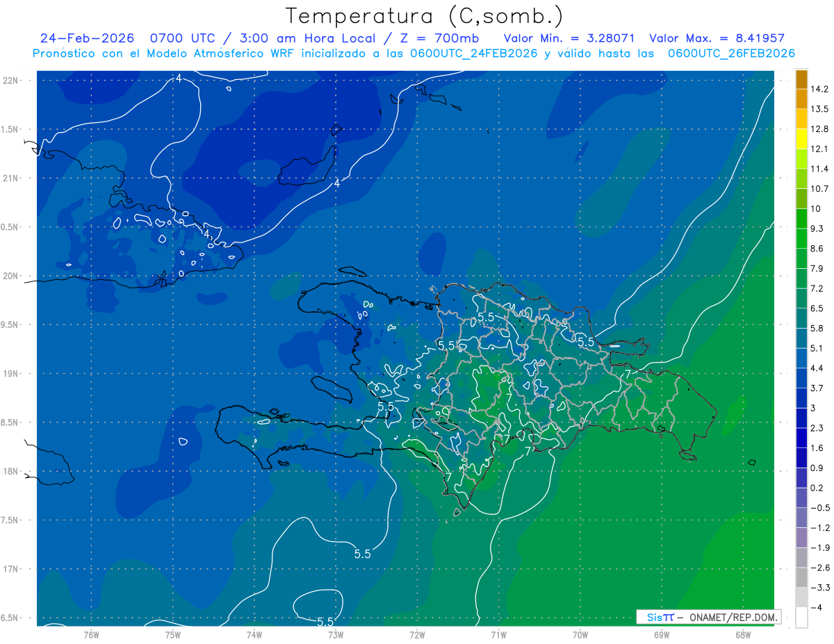Click the 17N latitude label
Viewport: 834px width, 644px height.
point(10,570)
